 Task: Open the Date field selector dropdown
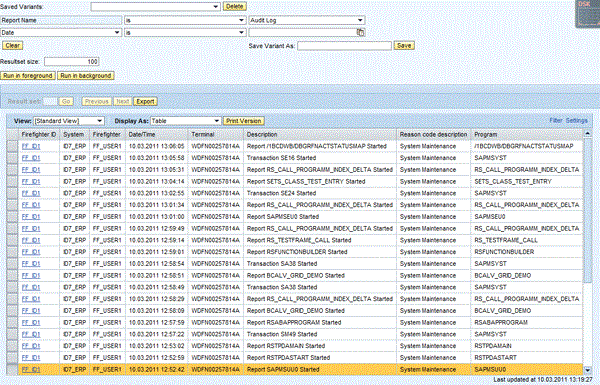(x=61, y=33)
